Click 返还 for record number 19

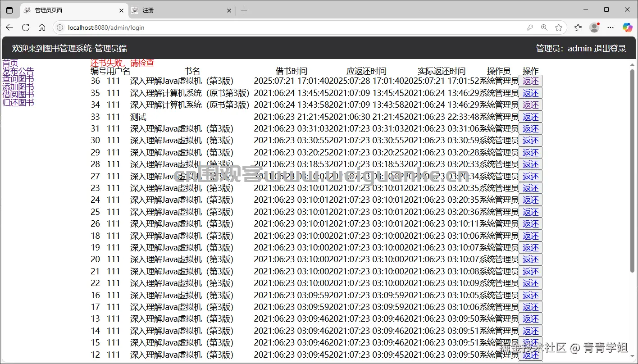tap(530, 247)
